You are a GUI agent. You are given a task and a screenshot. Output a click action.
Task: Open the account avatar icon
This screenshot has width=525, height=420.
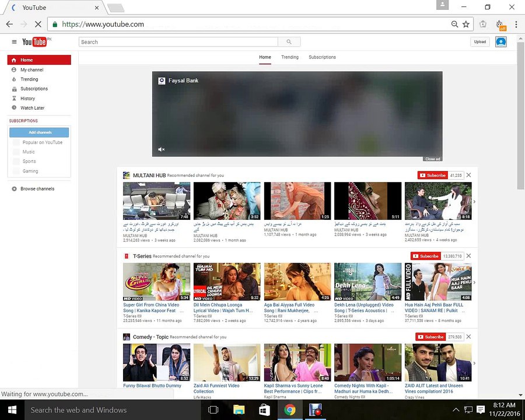pyautogui.click(x=501, y=42)
